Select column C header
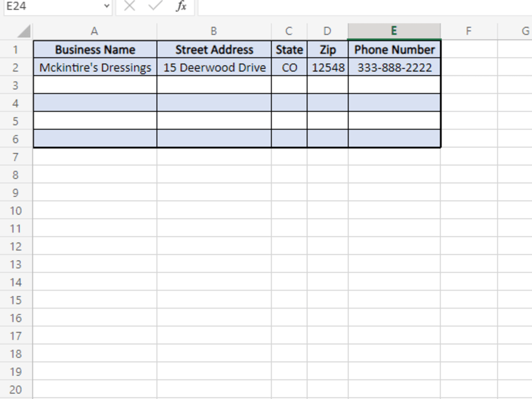532x399 pixels. (289, 31)
